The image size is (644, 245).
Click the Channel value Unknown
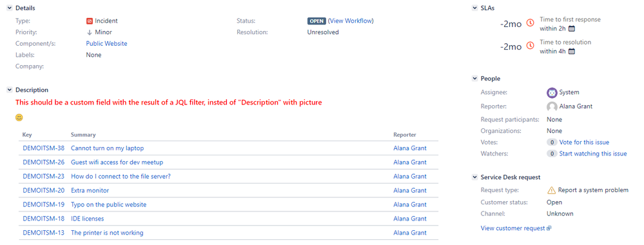pos(560,214)
